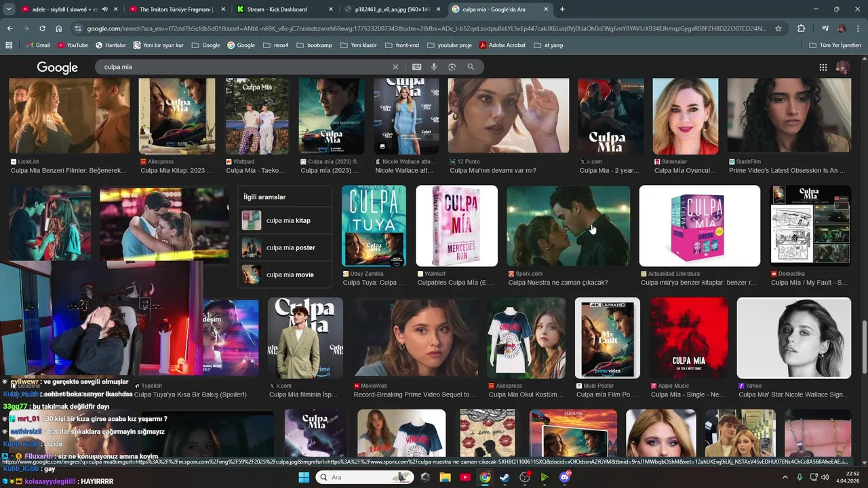Image resolution: width=868 pixels, height=488 pixels.
Task: Open Domestika storyboard image result
Action: click(810, 226)
